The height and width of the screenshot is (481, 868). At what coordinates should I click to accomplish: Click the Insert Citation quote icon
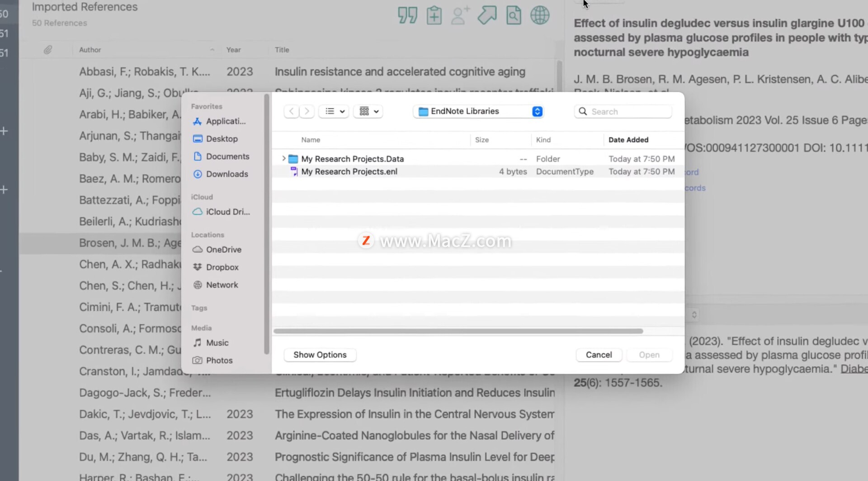[x=407, y=15]
